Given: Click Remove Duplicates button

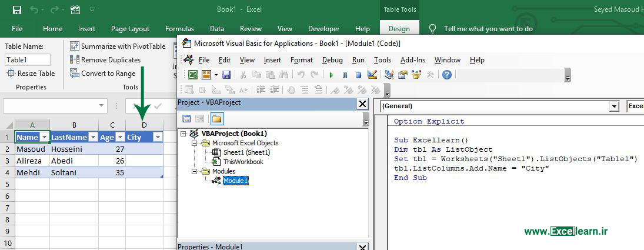Looking at the screenshot, I should point(105,60).
